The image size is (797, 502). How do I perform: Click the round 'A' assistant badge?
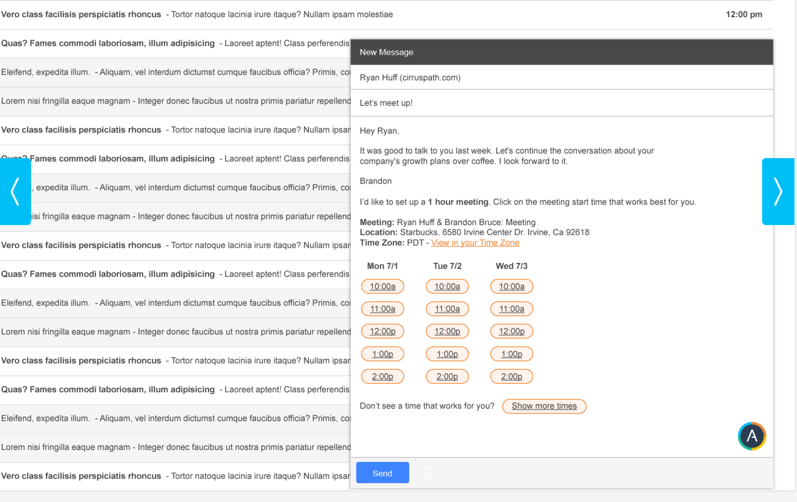click(x=752, y=436)
